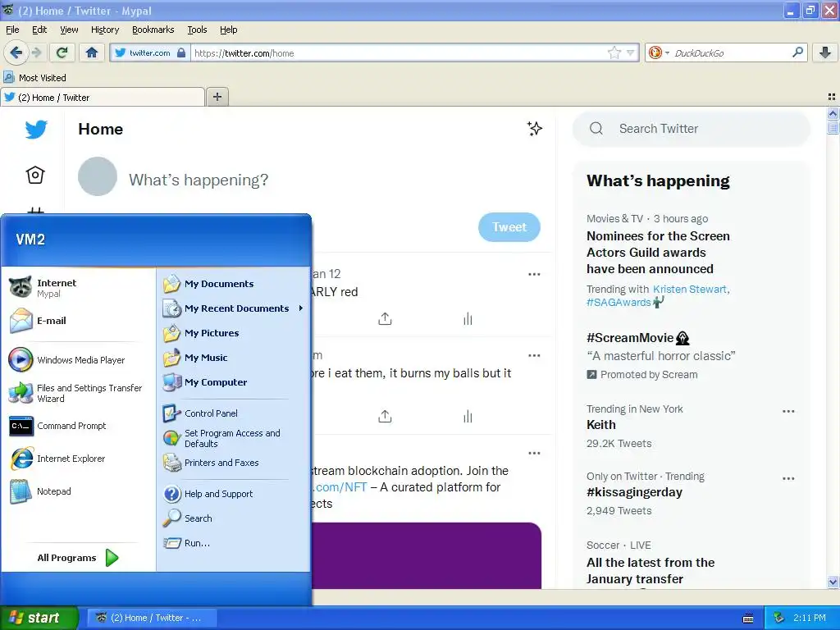Click the page scrollbar down arrow
The height and width of the screenshot is (630, 840).
click(x=833, y=582)
